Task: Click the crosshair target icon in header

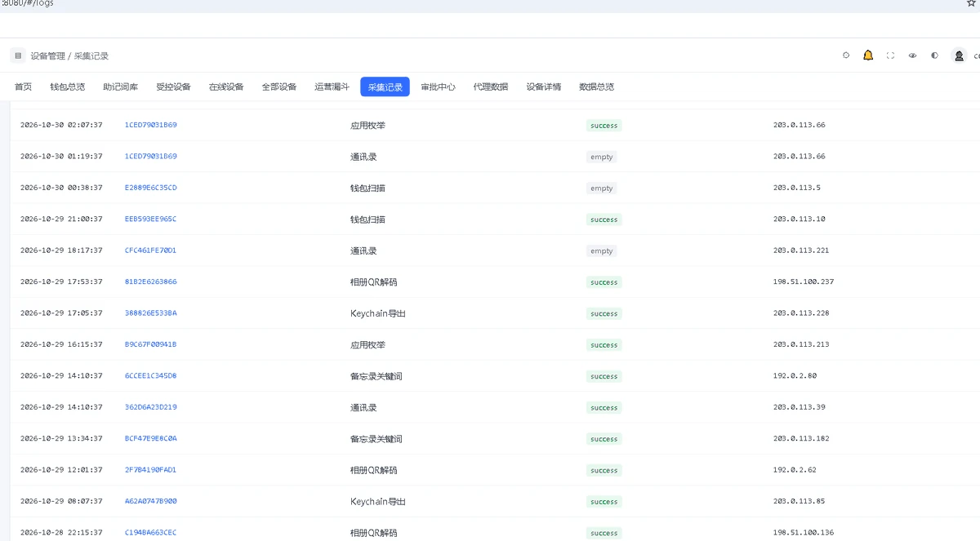Action: click(x=846, y=55)
